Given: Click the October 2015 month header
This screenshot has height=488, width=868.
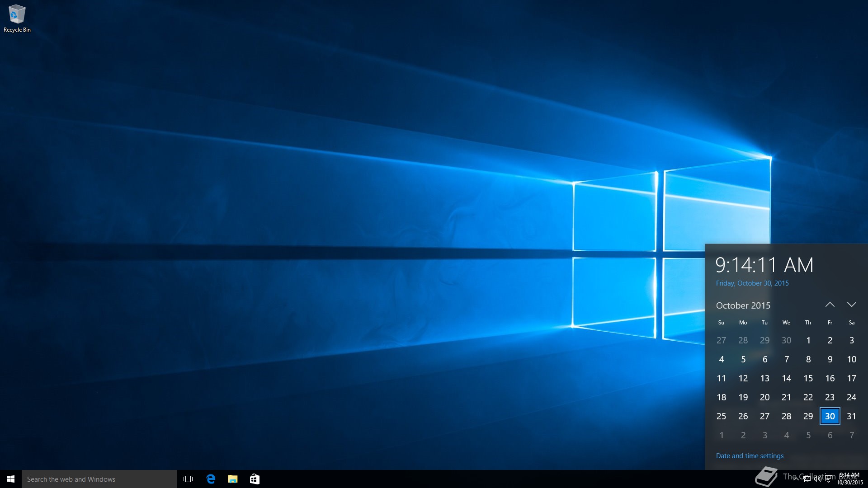Looking at the screenshot, I should click(743, 305).
